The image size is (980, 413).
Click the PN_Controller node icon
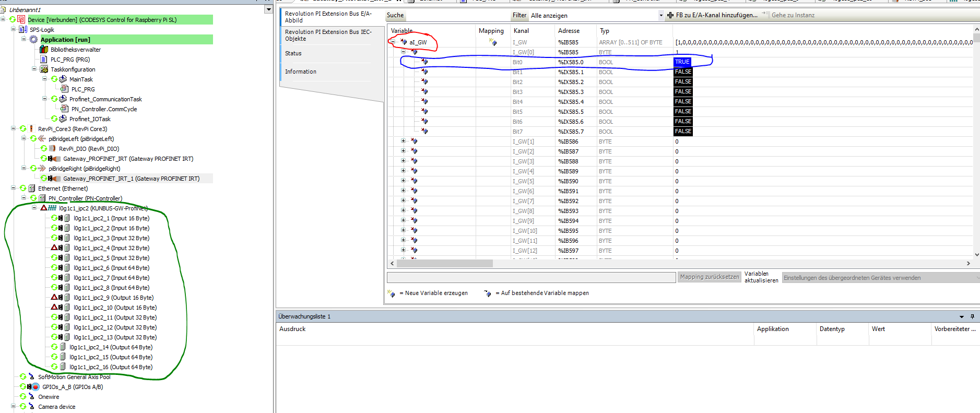coord(42,198)
